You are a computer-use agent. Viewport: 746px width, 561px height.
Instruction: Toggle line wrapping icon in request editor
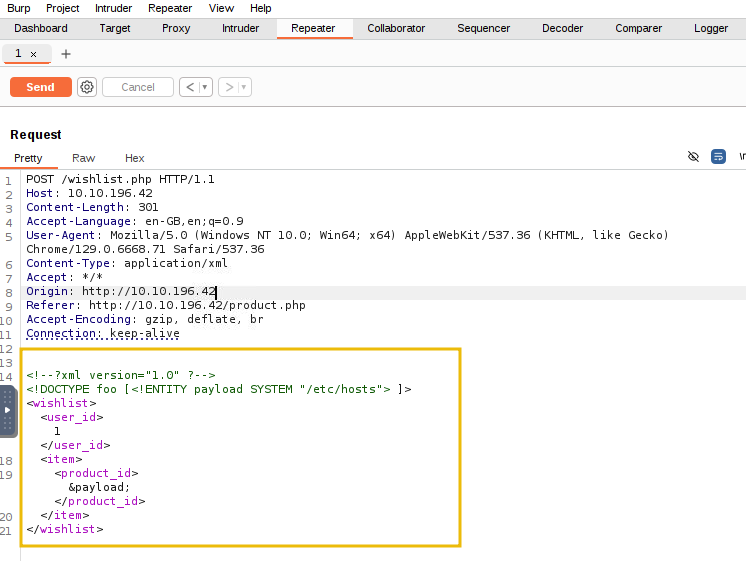(718, 157)
